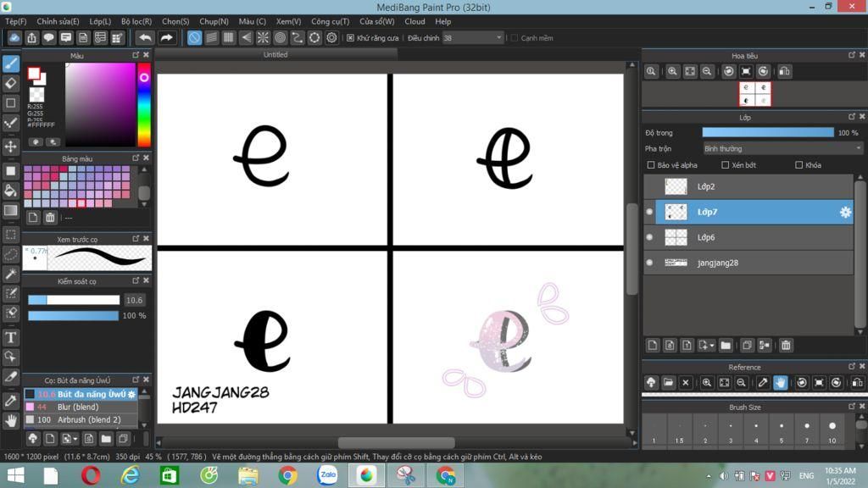868x488 pixels.
Task: Enable the Bảo vệ alpha checkbox
Action: 651,165
